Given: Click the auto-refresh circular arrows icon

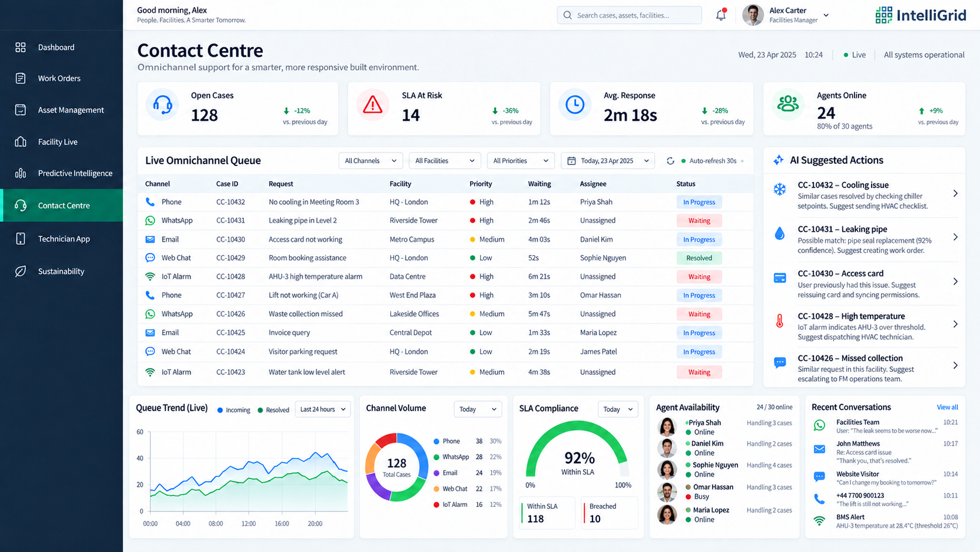Looking at the screenshot, I should click(671, 161).
